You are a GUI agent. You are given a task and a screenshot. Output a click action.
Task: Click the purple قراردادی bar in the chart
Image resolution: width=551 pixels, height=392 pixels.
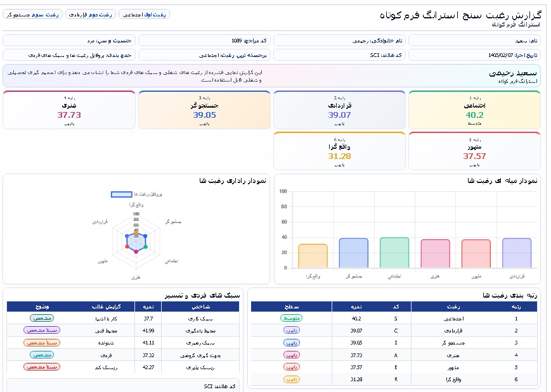pos(517,253)
